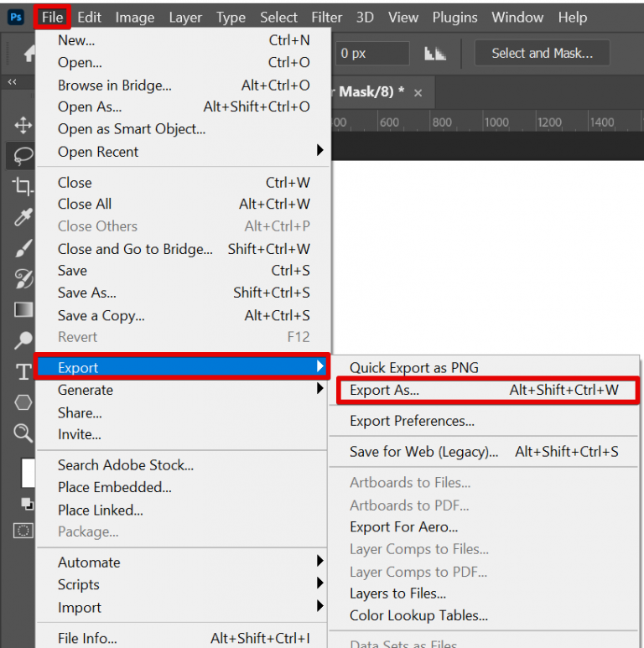Click the Photoshop Ps logo icon
644x648 pixels.
(16, 18)
